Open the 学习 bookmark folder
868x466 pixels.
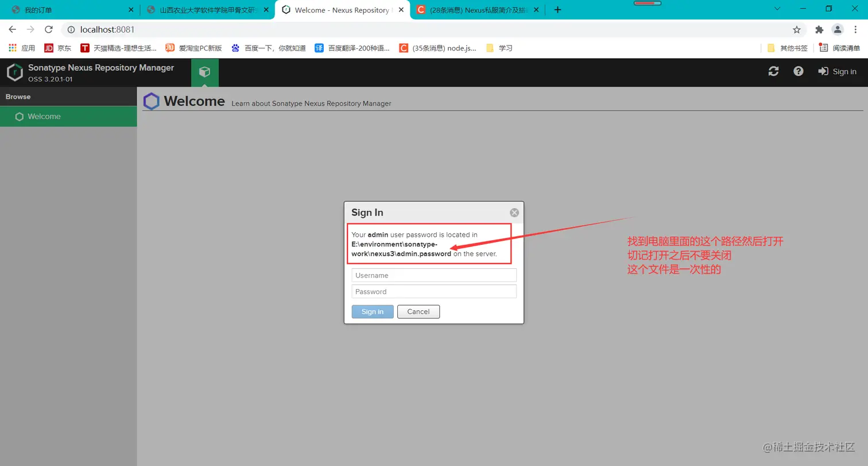tap(499, 48)
